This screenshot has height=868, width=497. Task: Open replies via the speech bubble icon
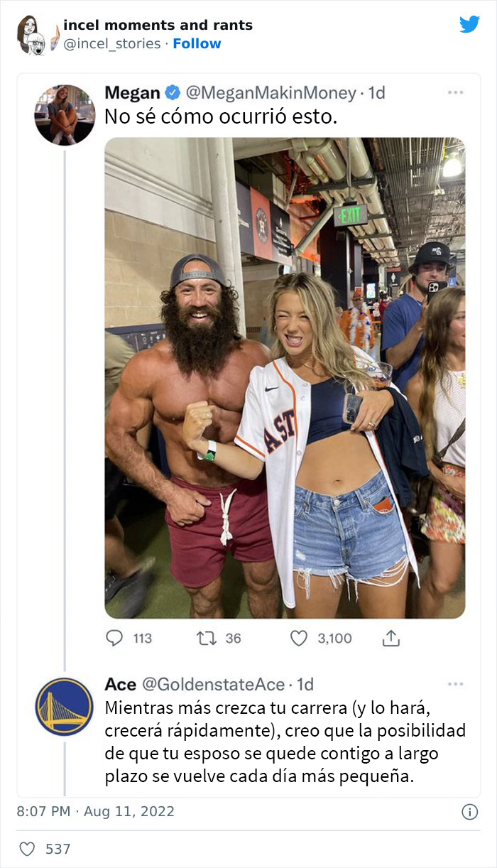114,639
